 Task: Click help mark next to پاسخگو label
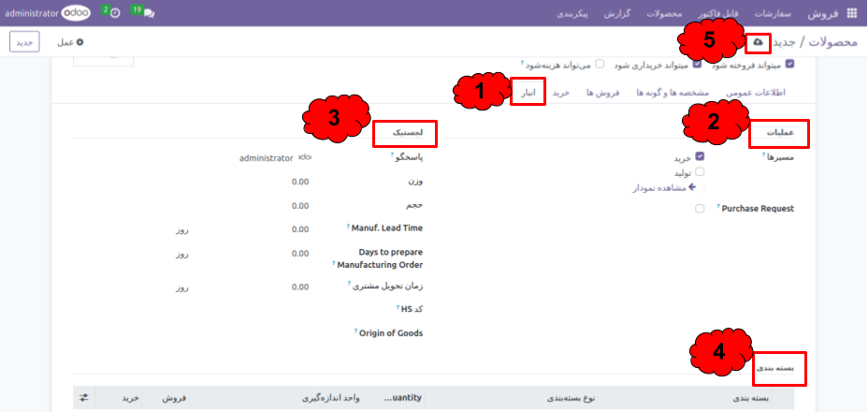click(393, 155)
